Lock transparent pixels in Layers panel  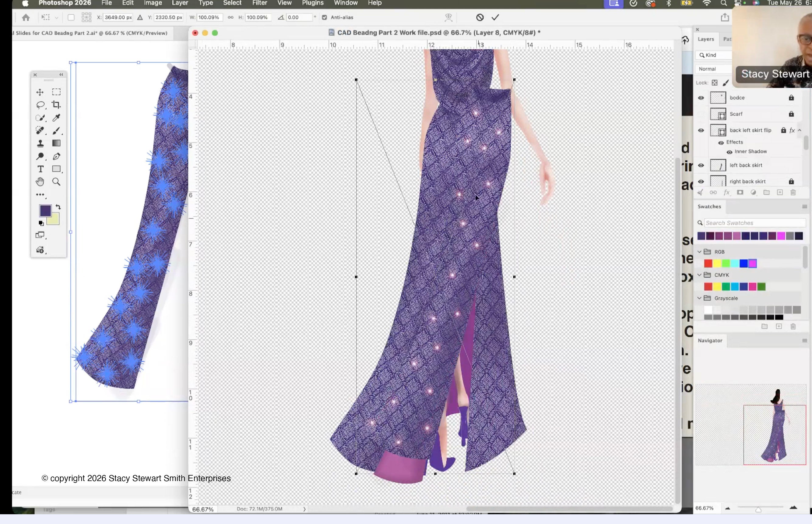click(715, 83)
